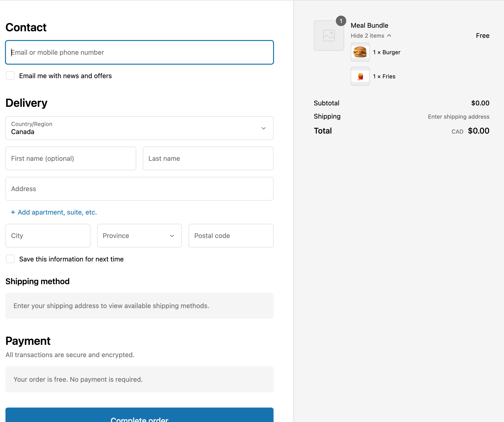Focus the Email or mobile phone field
Screen dimensions: 504x422
(x=139, y=52)
